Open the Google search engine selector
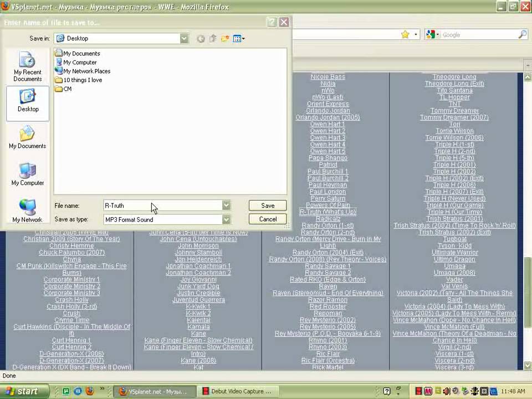532x399 pixels. [432, 34]
